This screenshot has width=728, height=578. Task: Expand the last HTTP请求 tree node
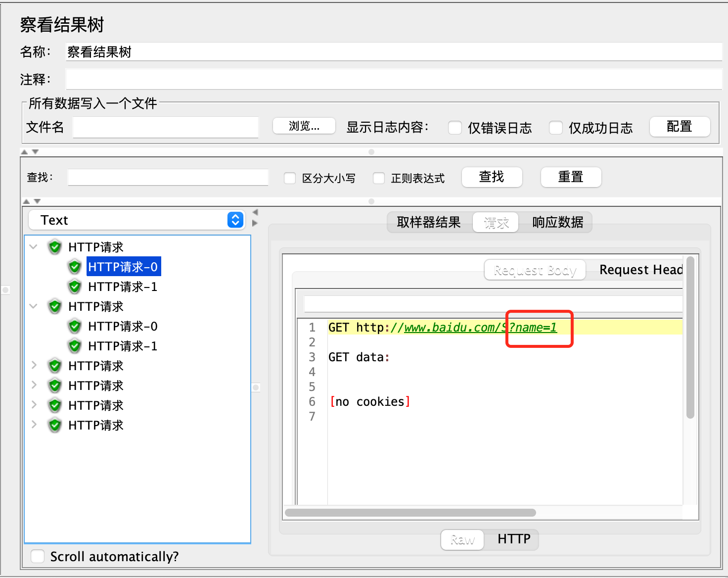[34, 425]
